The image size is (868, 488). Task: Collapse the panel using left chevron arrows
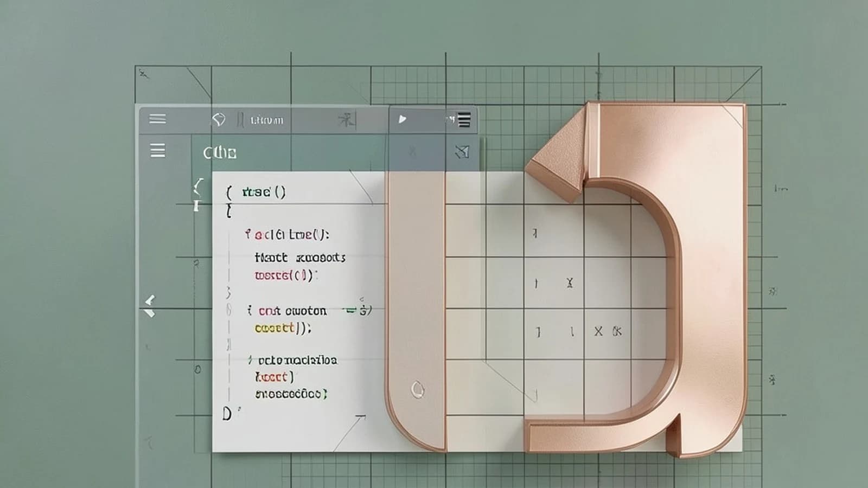point(150,306)
